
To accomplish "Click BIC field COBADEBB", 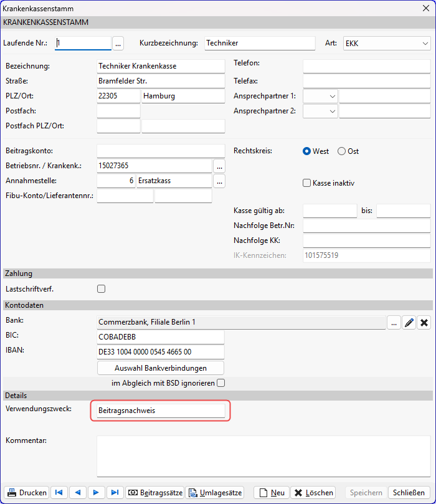I will click(161, 337).
